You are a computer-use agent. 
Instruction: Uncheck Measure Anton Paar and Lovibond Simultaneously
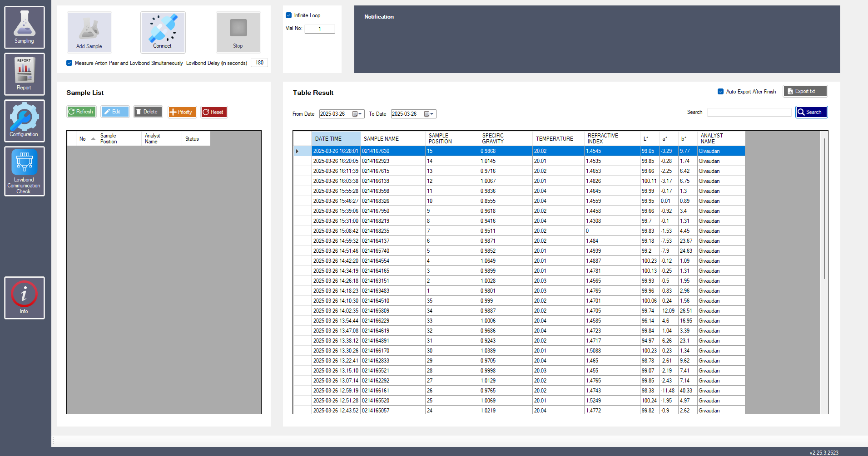click(69, 63)
